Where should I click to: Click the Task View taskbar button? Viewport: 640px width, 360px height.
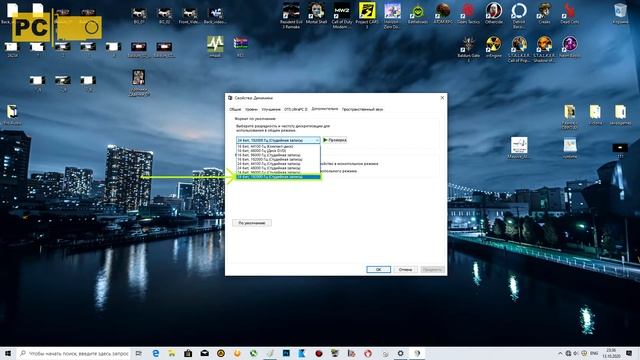click(x=139, y=353)
